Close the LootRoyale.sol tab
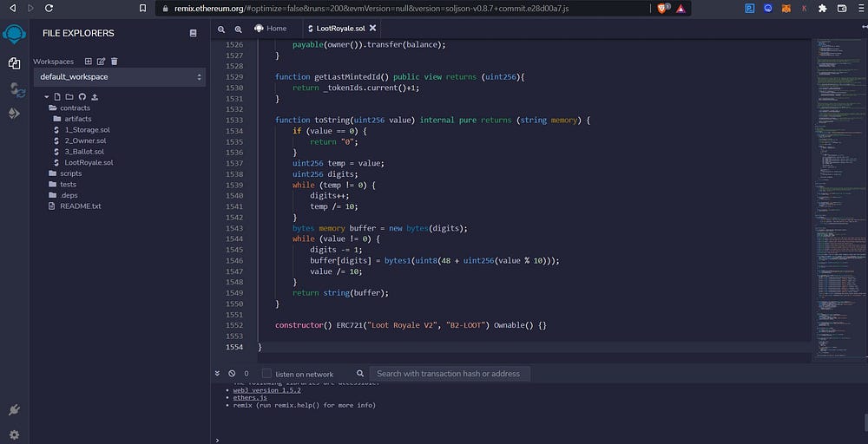868x444 pixels. click(x=373, y=29)
